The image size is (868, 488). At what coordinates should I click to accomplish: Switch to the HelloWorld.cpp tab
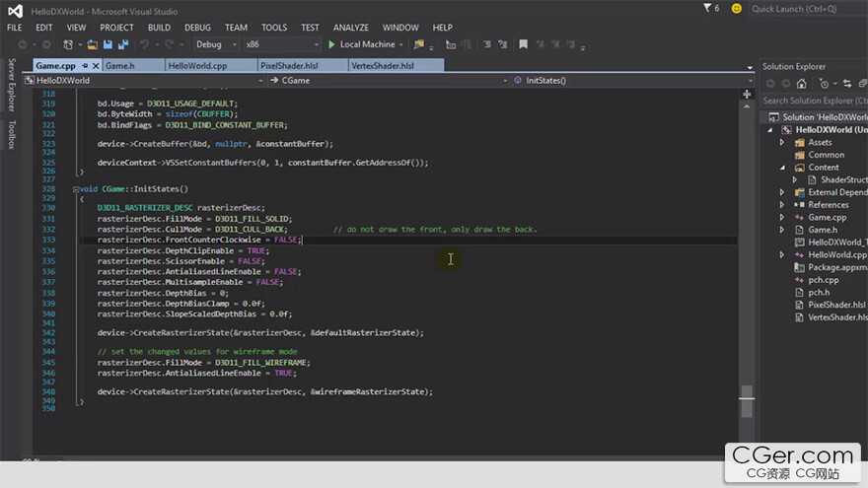[x=211, y=65]
